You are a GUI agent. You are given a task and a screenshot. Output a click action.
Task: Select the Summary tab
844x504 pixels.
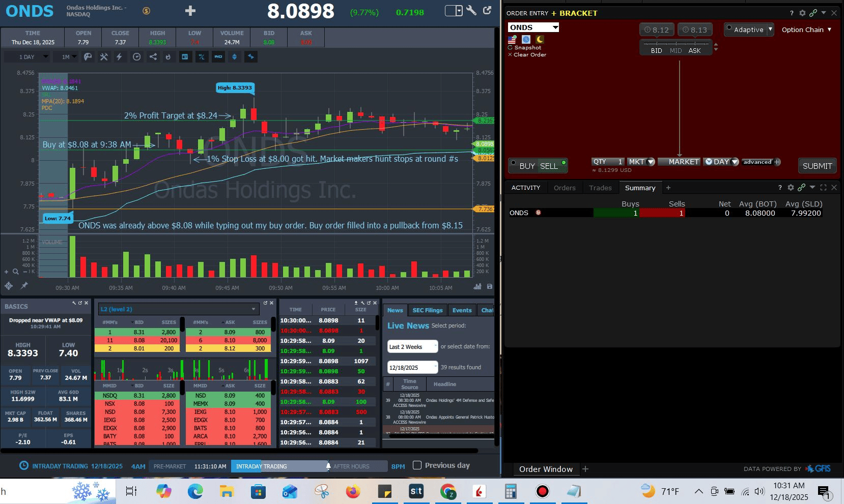[640, 188]
